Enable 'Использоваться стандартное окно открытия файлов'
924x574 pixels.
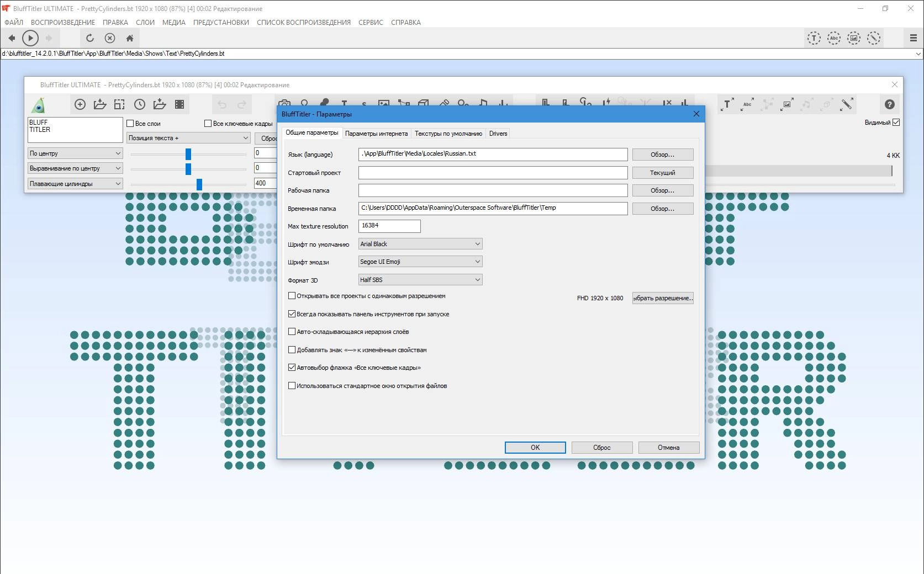[292, 386]
